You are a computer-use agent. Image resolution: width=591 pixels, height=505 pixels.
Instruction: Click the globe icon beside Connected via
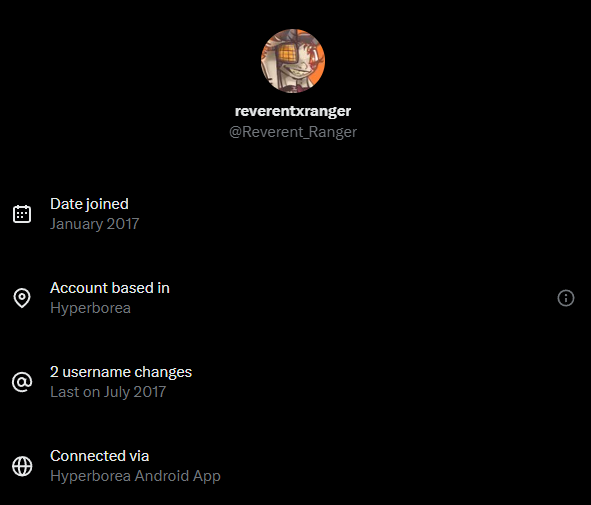click(22, 466)
